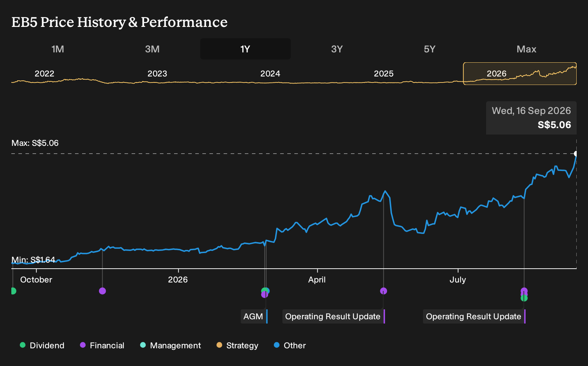Toggle the Dividend legend filter
Screen dimensions: 588x366
pyautogui.click(x=42, y=345)
